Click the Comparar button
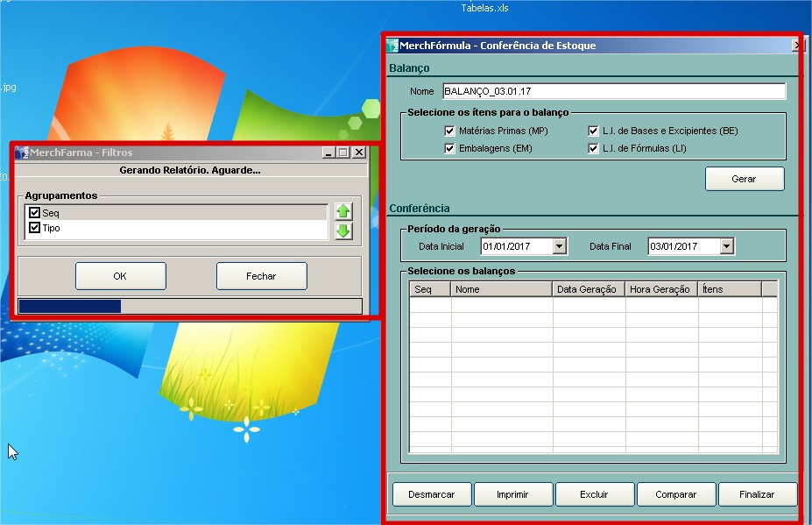This screenshot has height=525, width=812. click(675, 494)
